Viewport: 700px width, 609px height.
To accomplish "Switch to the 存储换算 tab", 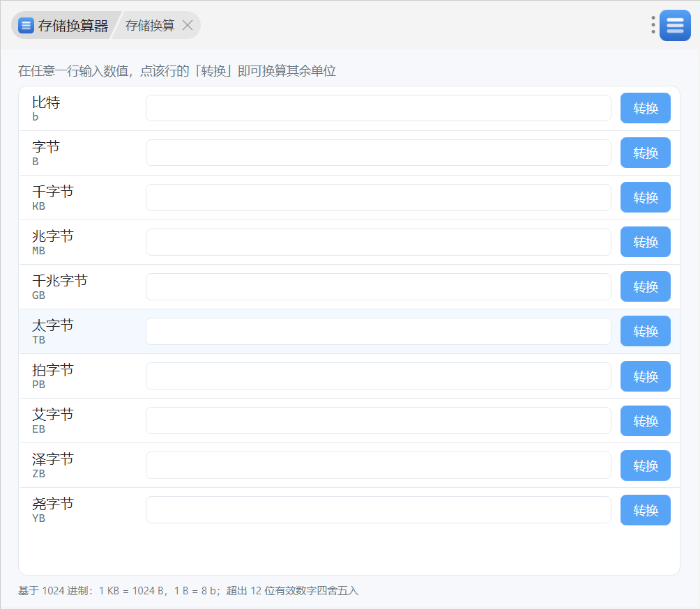I will pyautogui.click(x=150, y=25).
